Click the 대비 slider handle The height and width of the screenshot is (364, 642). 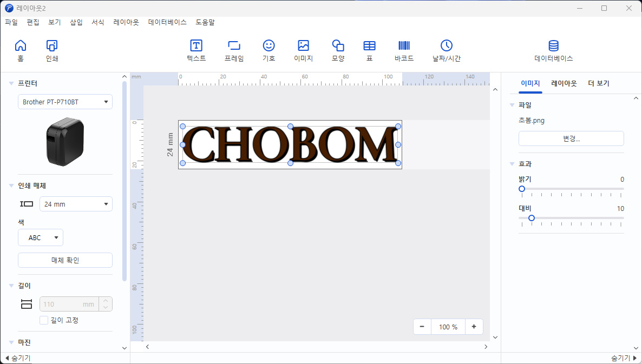[532, 218]
